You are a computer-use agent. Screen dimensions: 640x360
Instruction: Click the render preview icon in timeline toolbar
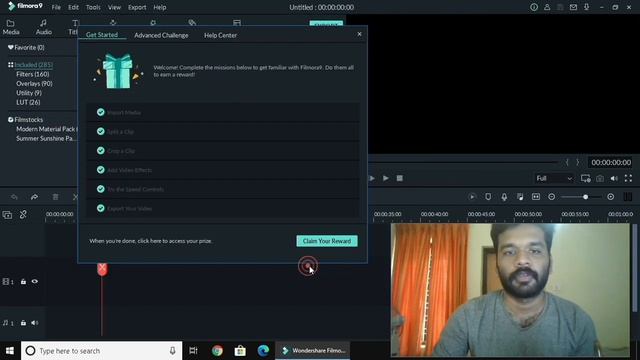tap(472, 197)
